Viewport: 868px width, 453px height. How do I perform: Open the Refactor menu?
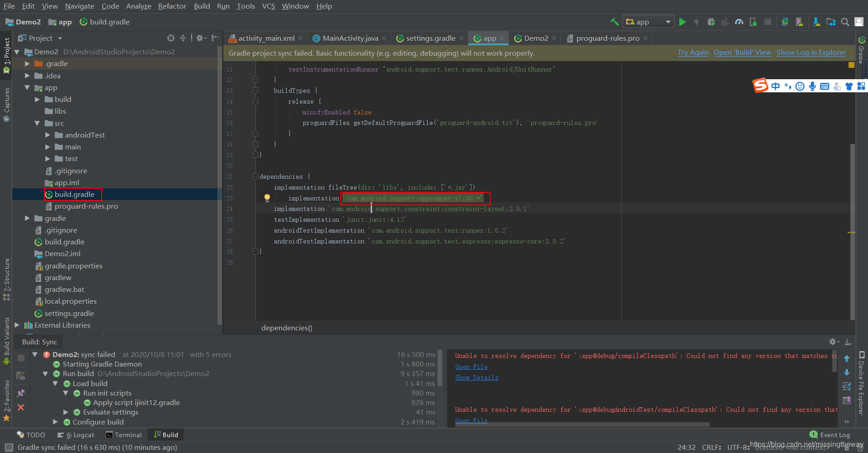pos(172,6)
